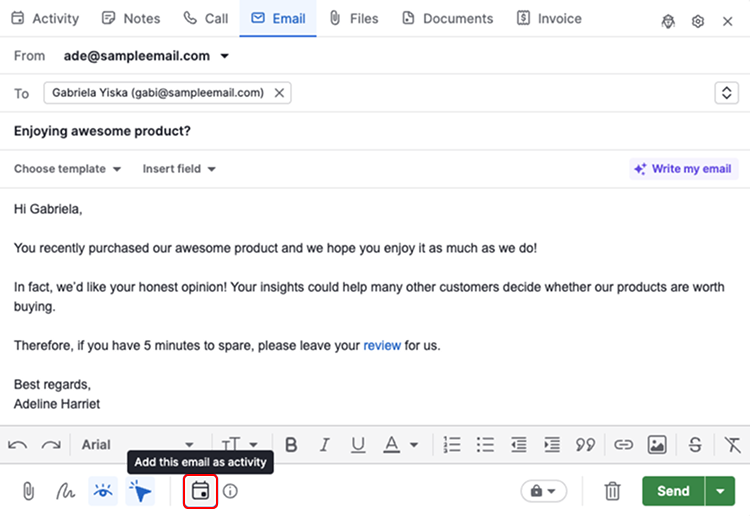Apply block quote formatting
The height and width of the screenshot is (517, 750).
coord(586,445)
